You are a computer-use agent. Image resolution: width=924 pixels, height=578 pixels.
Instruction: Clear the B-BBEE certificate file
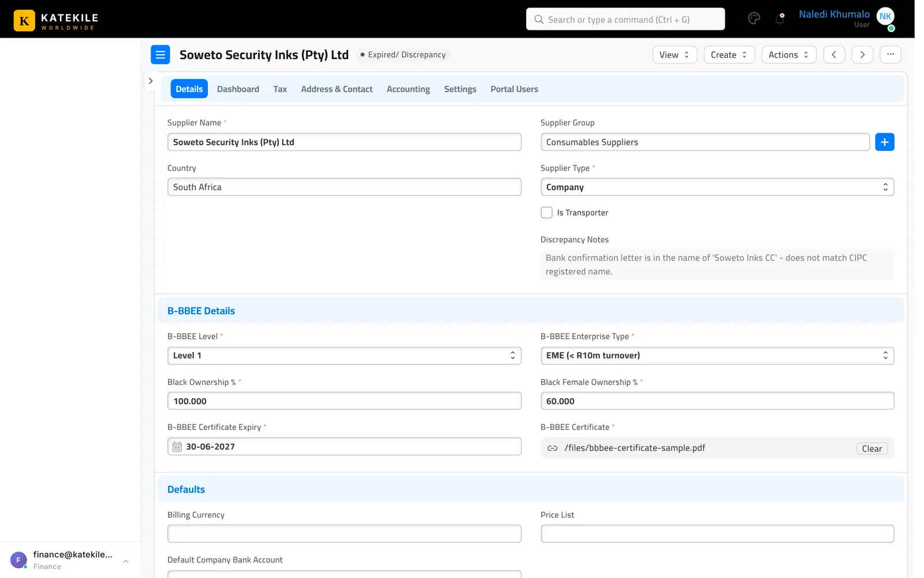pos(872,449)
